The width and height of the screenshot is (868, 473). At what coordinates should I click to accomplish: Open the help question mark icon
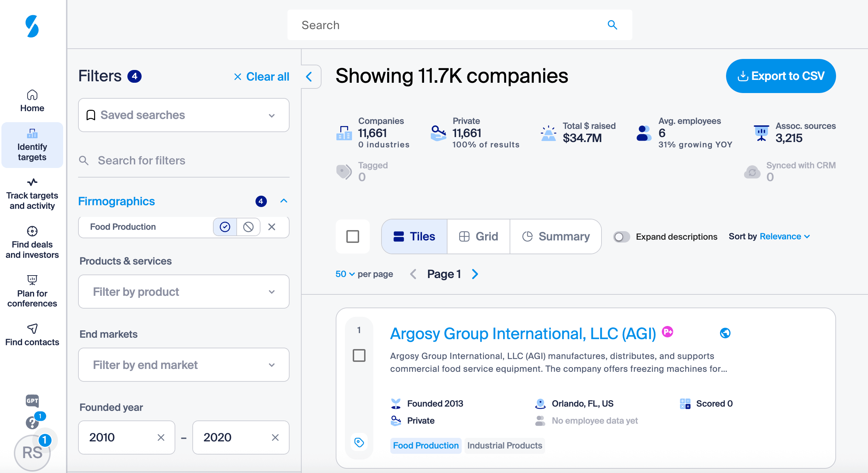click(x=32, y=423)
